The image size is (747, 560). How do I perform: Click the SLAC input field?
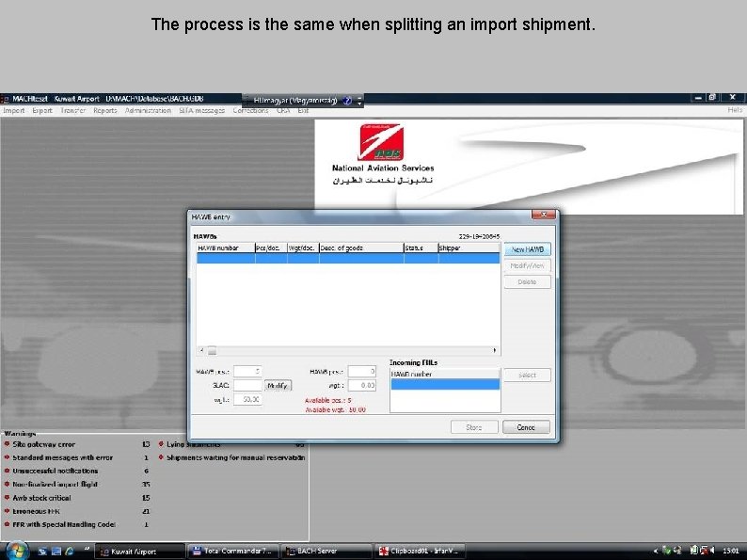click(247, 385)
